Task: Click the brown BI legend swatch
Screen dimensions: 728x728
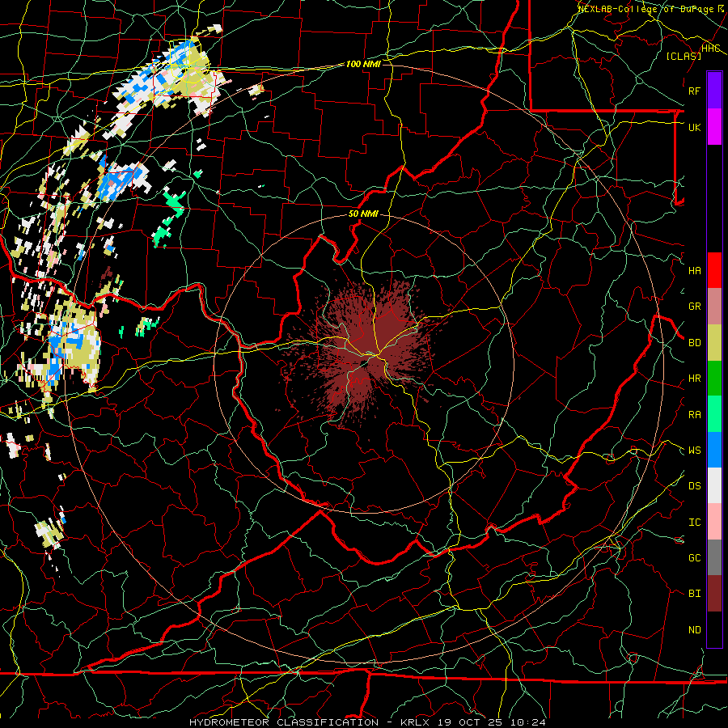Action: 714,594
